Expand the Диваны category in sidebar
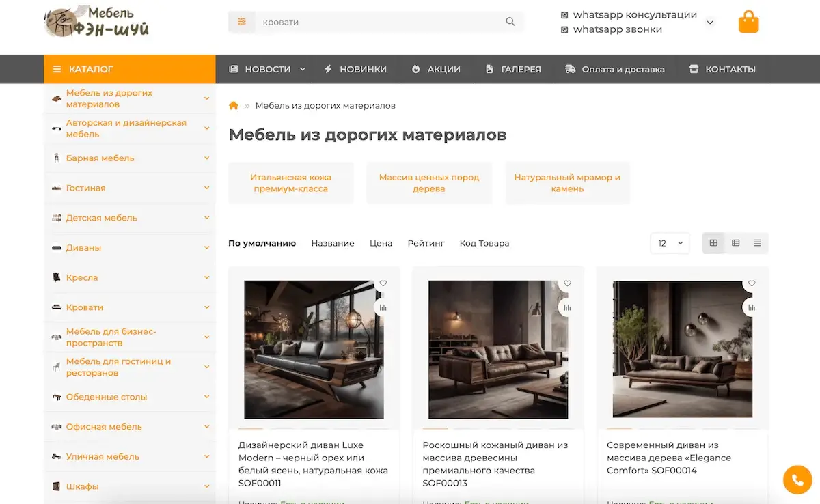The image size is (820, 504). pyautogui.click(x=206, y=248)
